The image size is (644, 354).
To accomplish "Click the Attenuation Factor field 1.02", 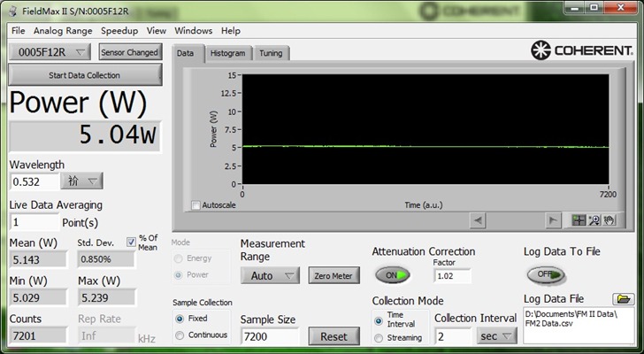I will pos(452,276).
